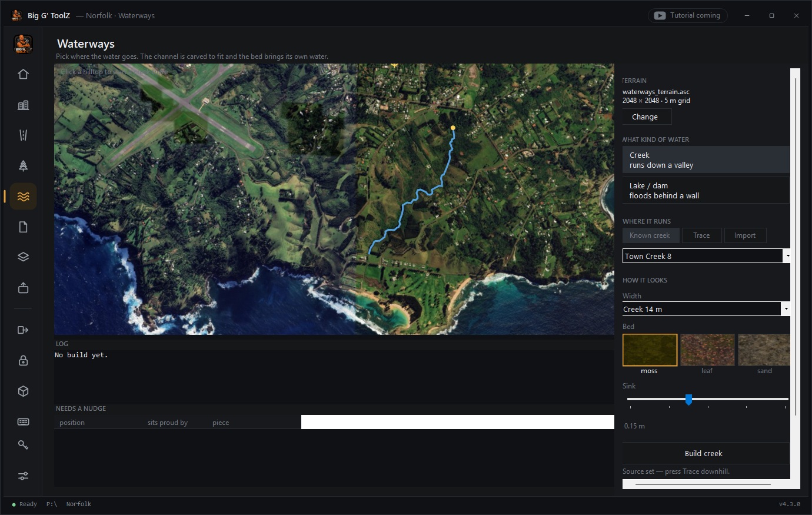
Task: Click the key sidebar icon
Action: (23, 445)
